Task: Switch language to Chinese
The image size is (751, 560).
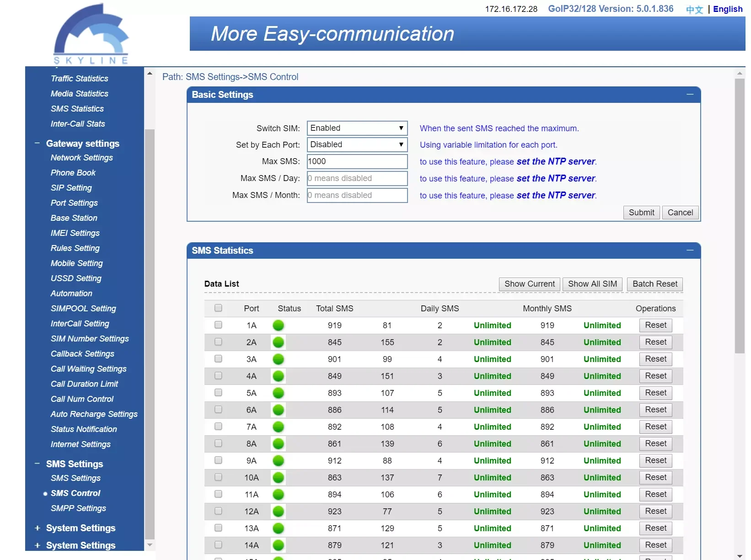Action: pyautogui.click(x=694, y=9)
